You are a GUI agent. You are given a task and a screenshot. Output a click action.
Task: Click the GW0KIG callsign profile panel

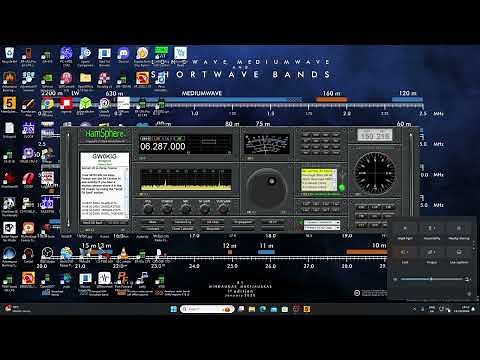[x=105, y=186]
